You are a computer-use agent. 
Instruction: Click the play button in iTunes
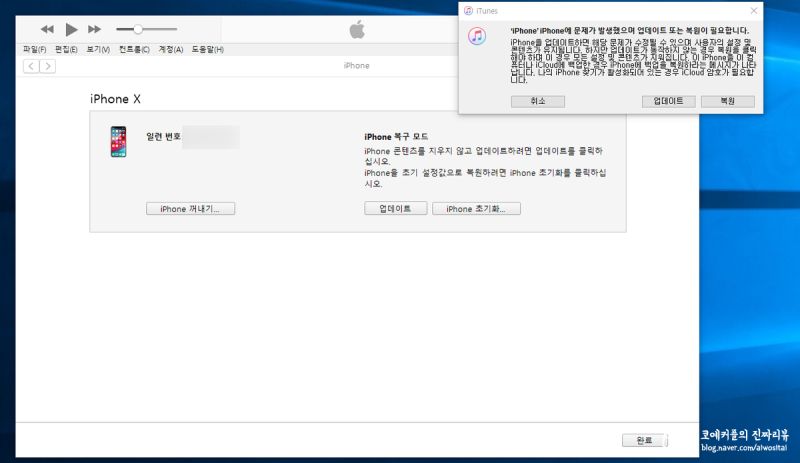point(71,30)
